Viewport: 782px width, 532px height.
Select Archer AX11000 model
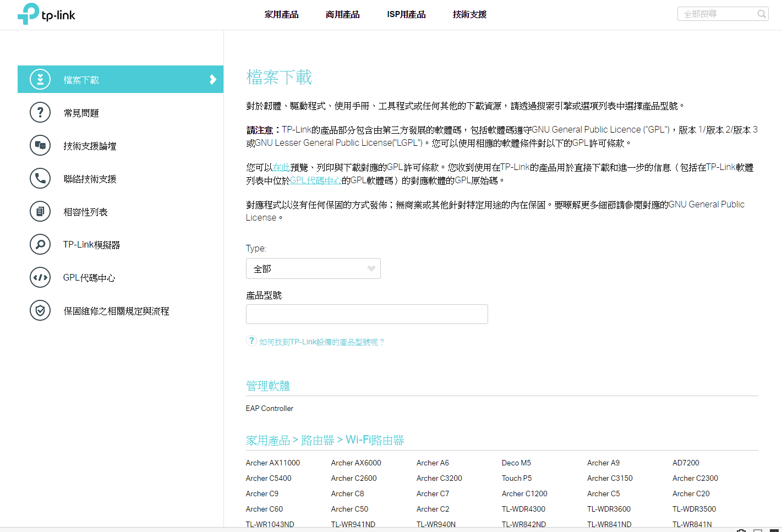273,463
